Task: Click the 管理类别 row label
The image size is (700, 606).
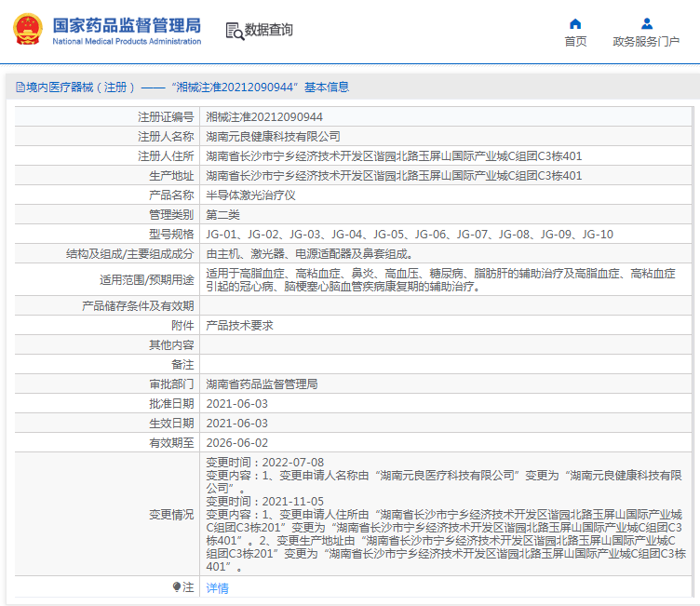Action: click(171, 215)
